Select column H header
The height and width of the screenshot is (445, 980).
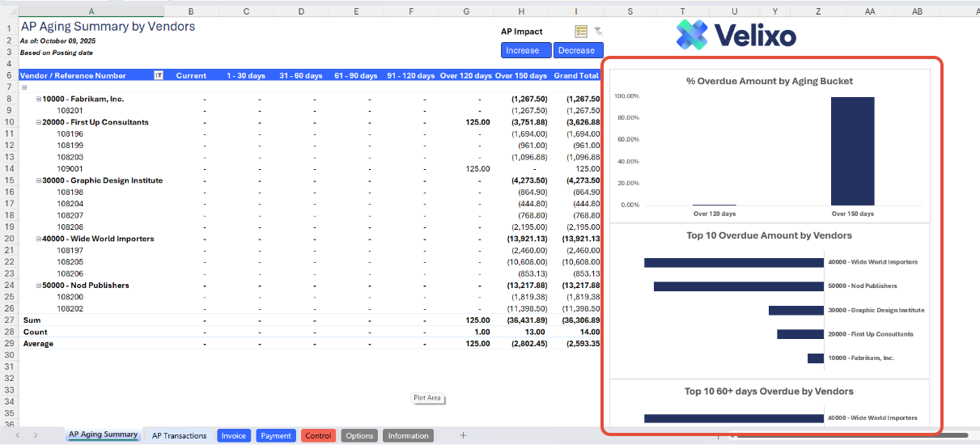521,11
